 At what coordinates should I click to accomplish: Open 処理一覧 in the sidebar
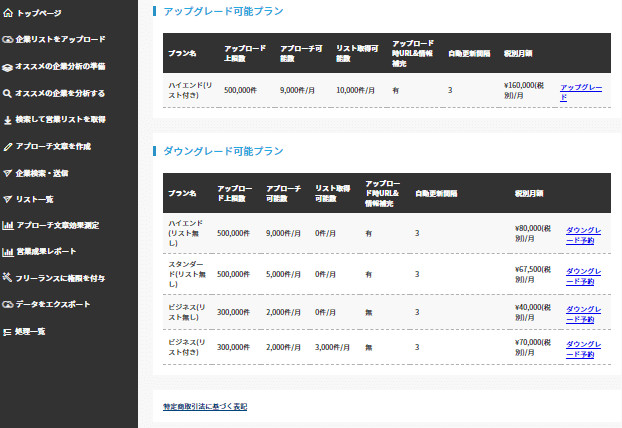(30, 331)
